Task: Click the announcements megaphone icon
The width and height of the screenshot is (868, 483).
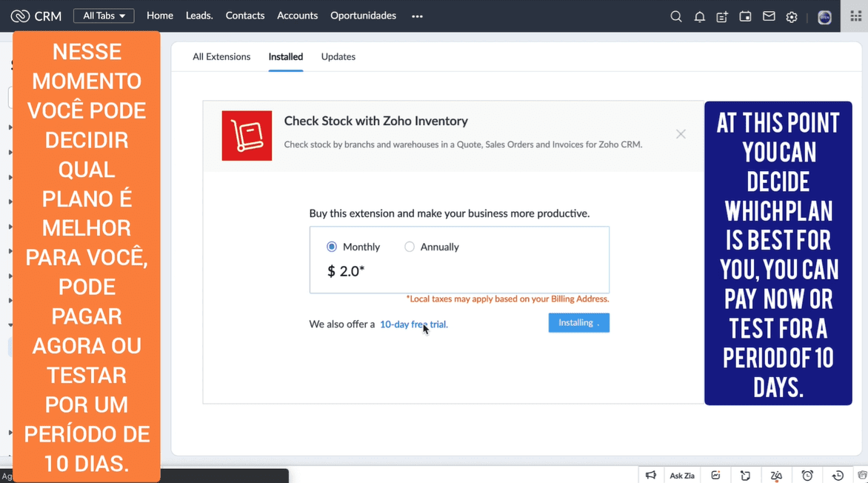Action: click(650, 475)
